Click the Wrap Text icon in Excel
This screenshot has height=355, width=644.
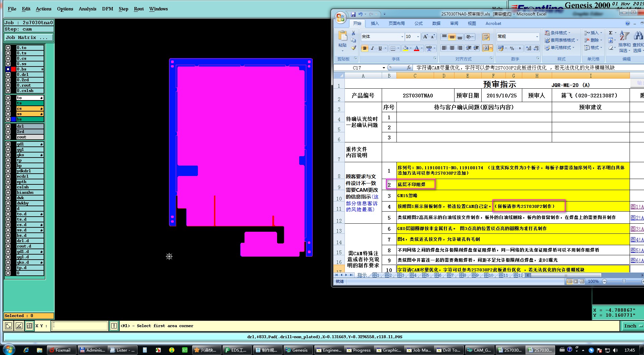pyautogui.click(x=486, y=37)
